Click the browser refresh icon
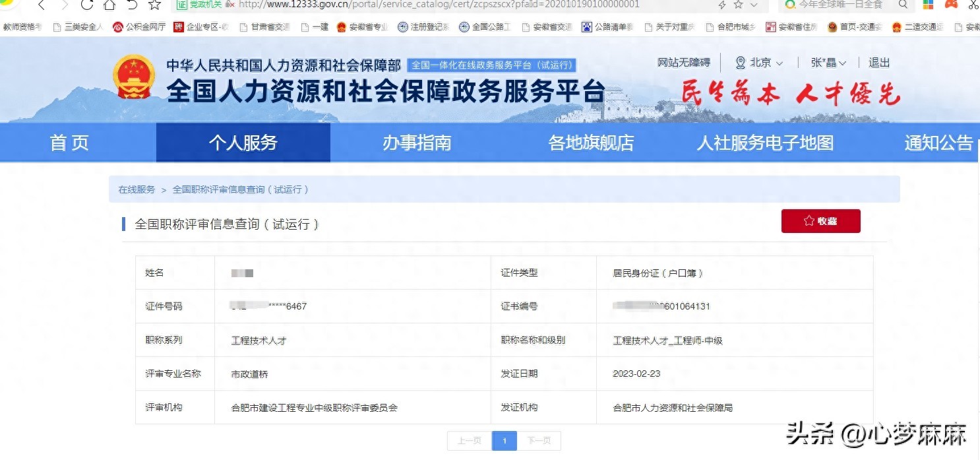The image size is (980, 460). pos(87,5)
